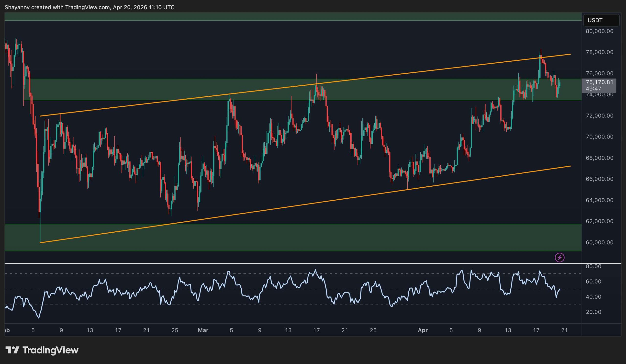Click the current price label 75,170.81
This screenshot has height=364, width=626.
(x=599, y=82)
